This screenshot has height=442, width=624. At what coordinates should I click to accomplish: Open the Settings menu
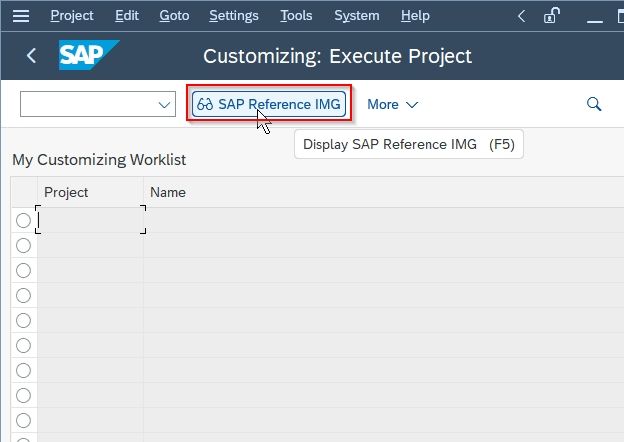click(234, 16)
